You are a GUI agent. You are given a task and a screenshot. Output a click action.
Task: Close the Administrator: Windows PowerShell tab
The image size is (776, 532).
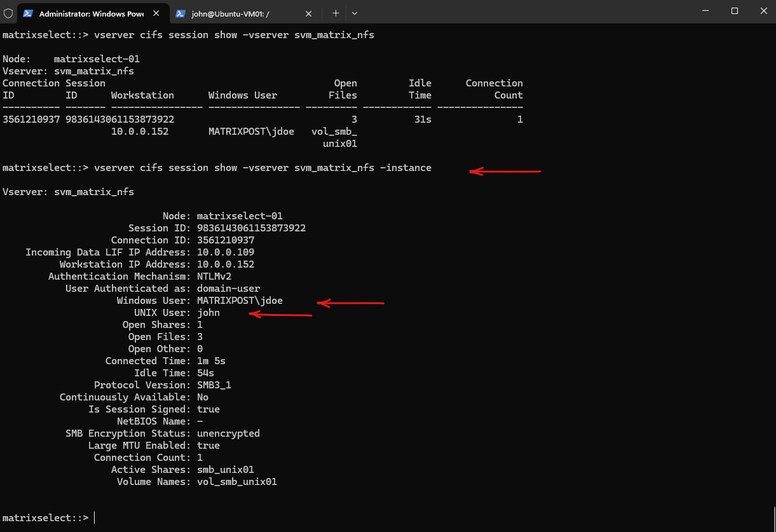coord(156,13)
